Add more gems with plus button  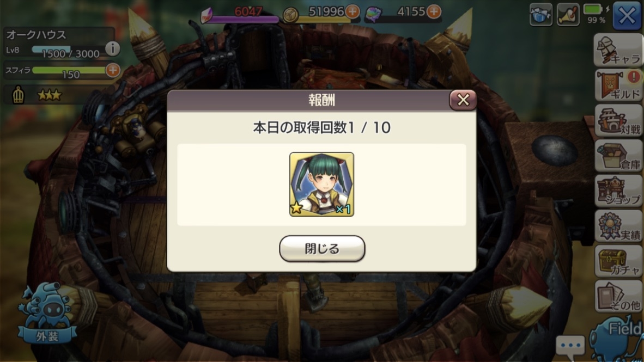[x=434, y=11]
